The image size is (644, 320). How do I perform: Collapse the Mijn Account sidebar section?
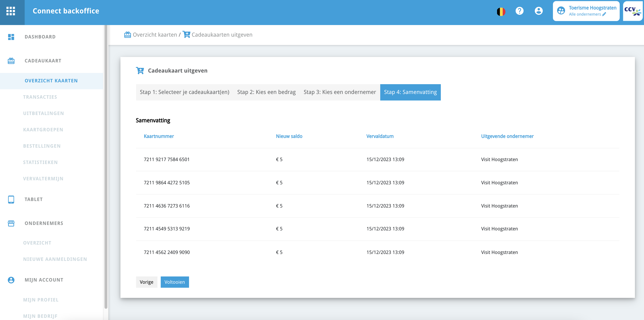44,280
